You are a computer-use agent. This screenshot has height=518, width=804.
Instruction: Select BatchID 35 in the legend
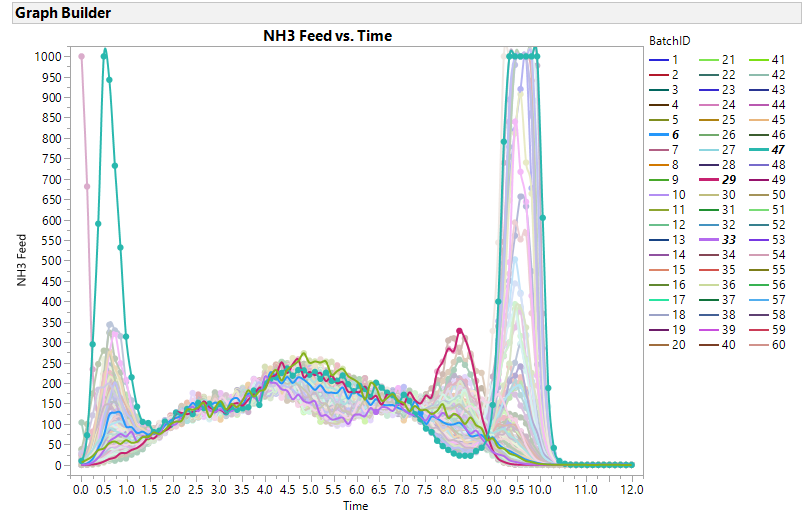(x=717, y=270)
